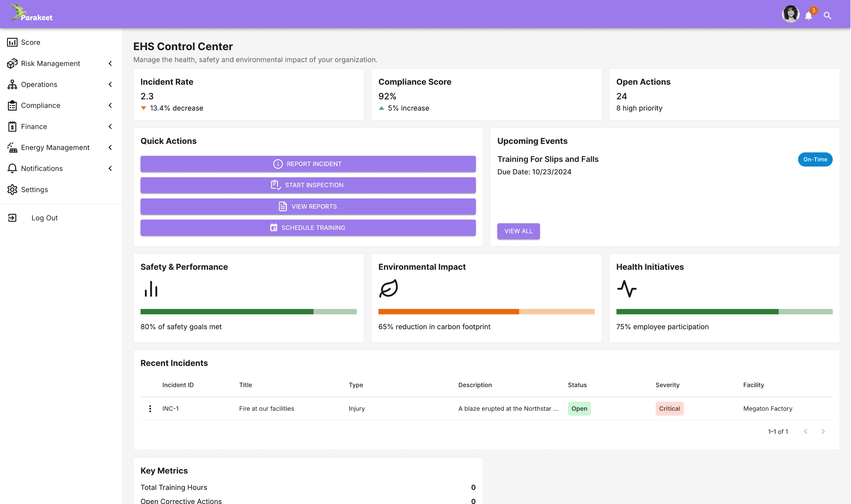Click the Schedule Training button

(308, 228)
